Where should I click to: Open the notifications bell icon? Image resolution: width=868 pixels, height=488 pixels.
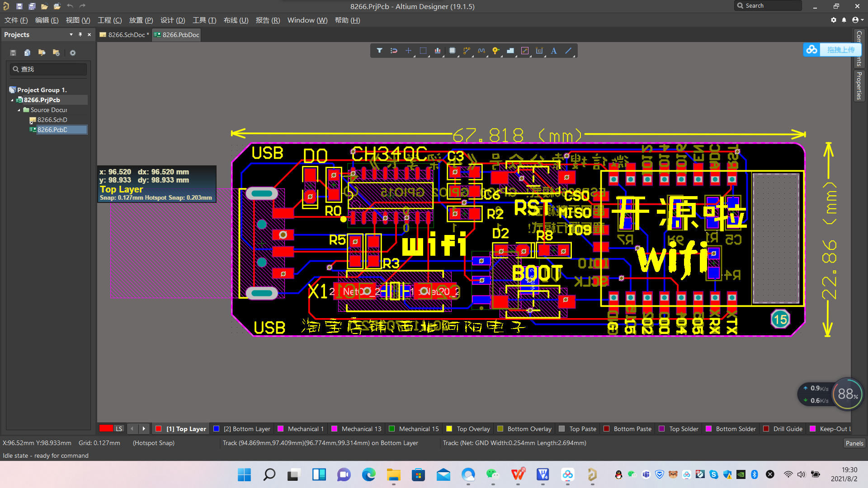[x=844, y=20]
